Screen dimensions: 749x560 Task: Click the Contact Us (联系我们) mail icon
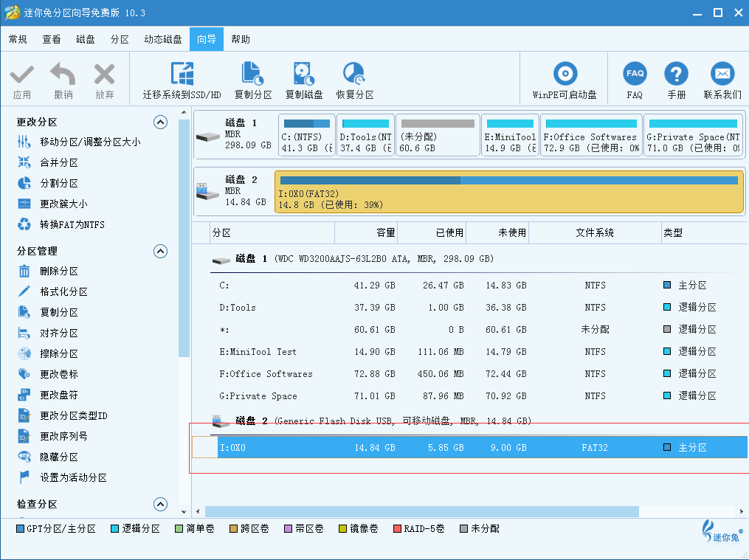(722, 74)
